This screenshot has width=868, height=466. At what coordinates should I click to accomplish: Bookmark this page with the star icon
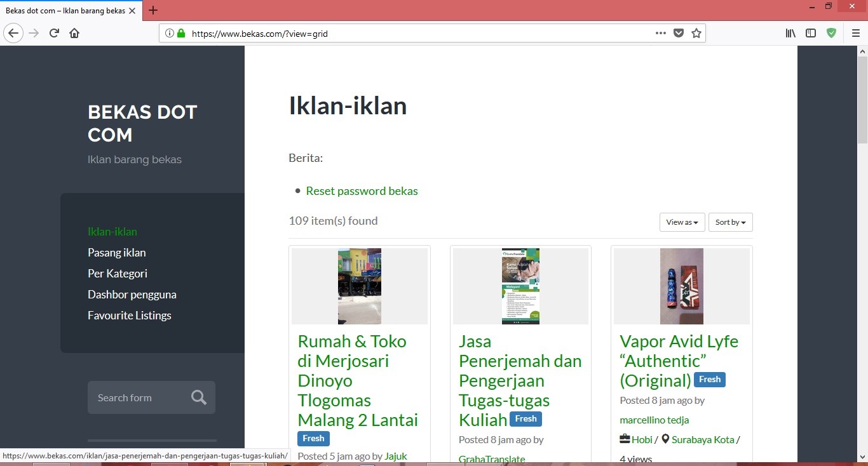696,34
